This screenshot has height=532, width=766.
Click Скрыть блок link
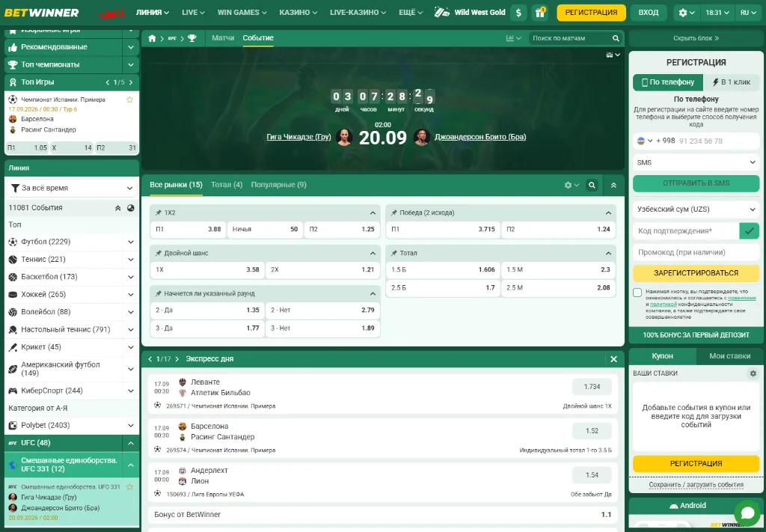tap(696, 38)
